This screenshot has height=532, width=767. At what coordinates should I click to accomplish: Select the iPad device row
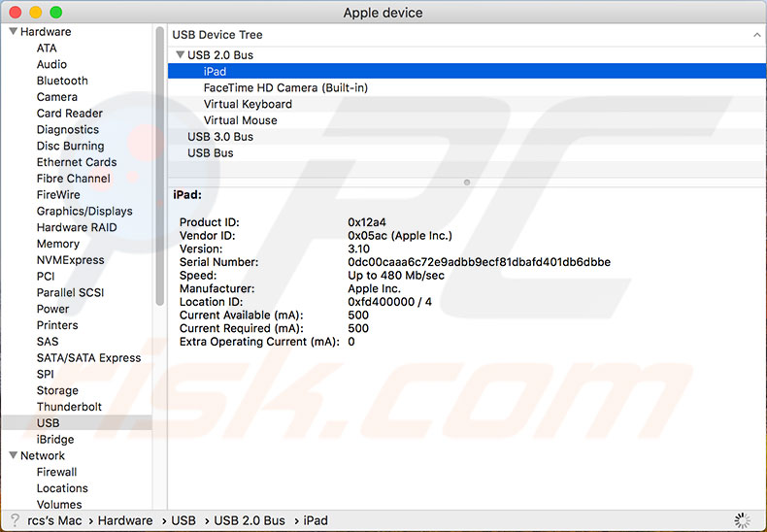467,72
